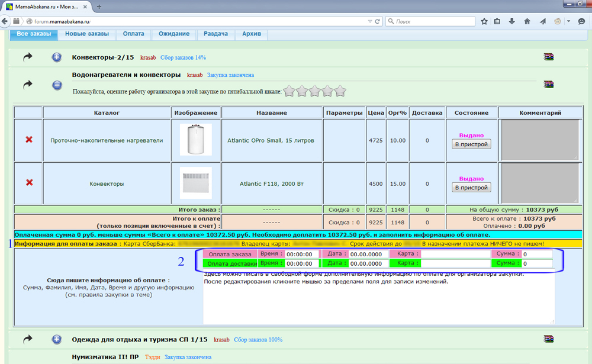Click the red X for Atlantic OPro Small row
Screen dimensions: 592x364
pyautogui.click(x=28, y=140)
